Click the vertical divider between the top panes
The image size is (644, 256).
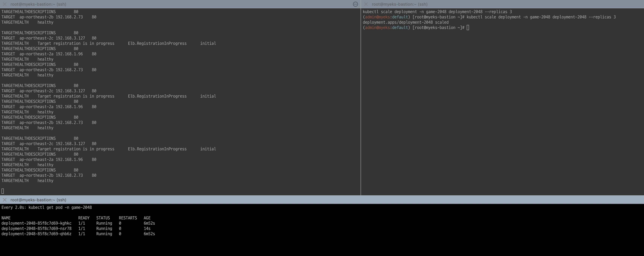pos(361,100)
